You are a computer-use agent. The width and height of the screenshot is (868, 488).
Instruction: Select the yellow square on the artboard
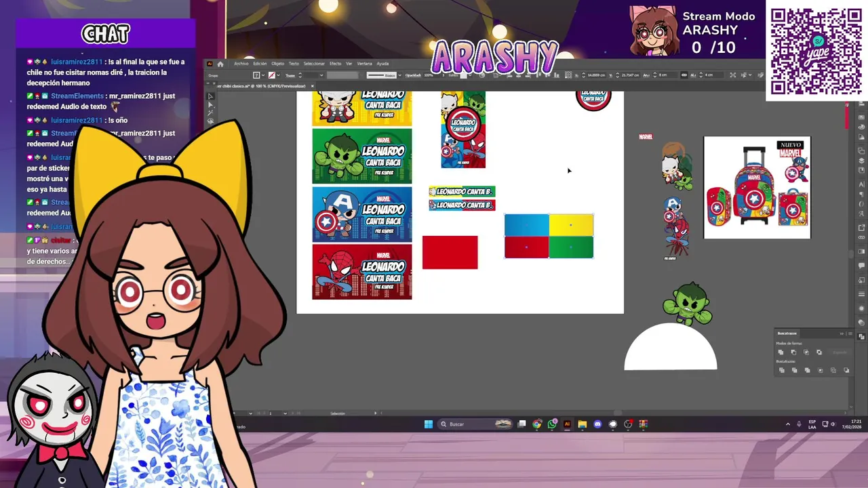pyautogui.click(x=571, y=225)
